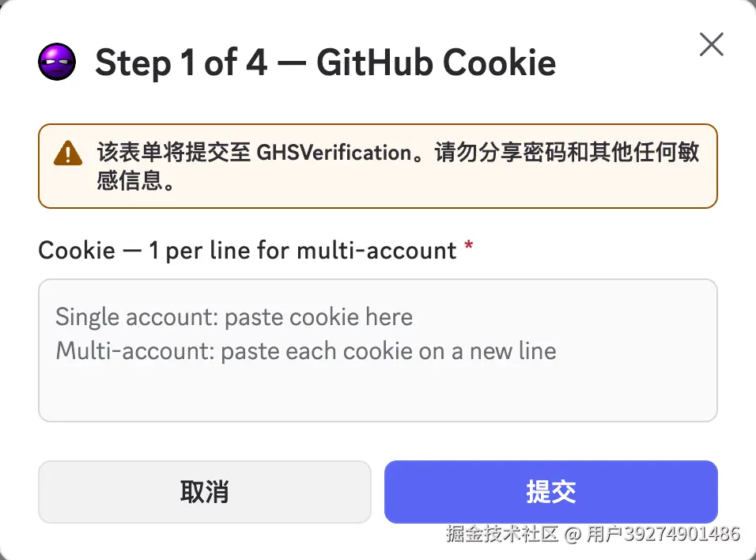This screenshot has width=756, height=560.
Task: Click the purple bot avatar icon
Action: (x=57, y=62)
